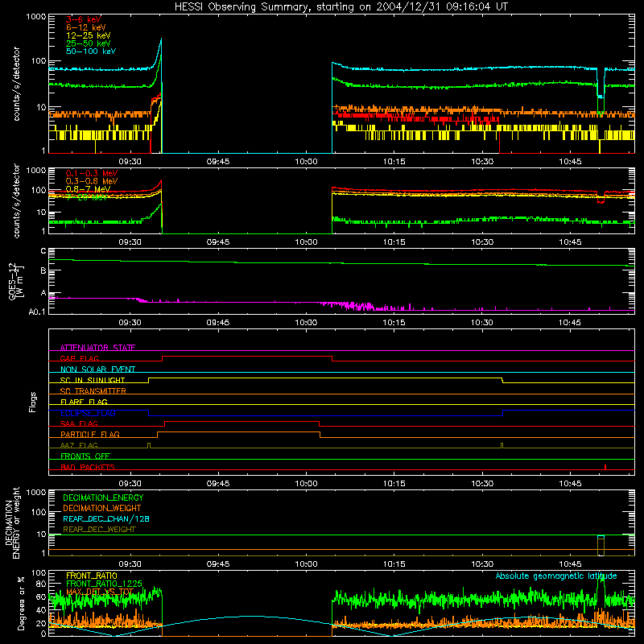Click 10:15 time label under MeV panel
This screenshot has width=644, height=644.
click(394, 242)
